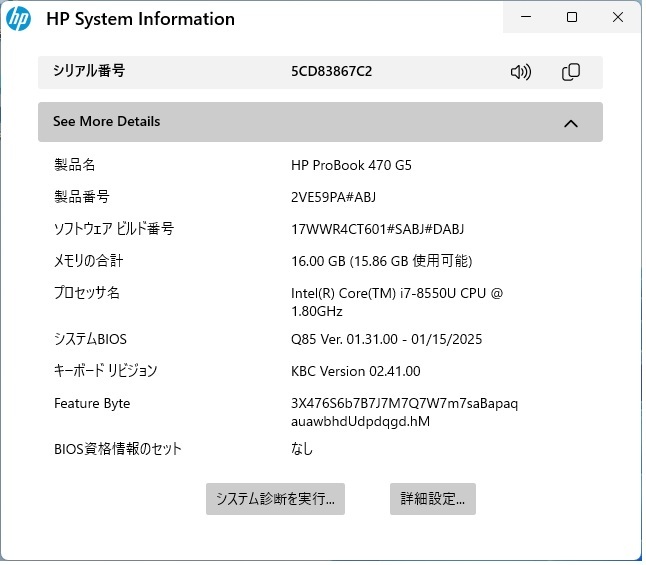Select the serial number value 5CD83867C2
Viewport: 646px width, 565px height.
[x=333, y=72]
